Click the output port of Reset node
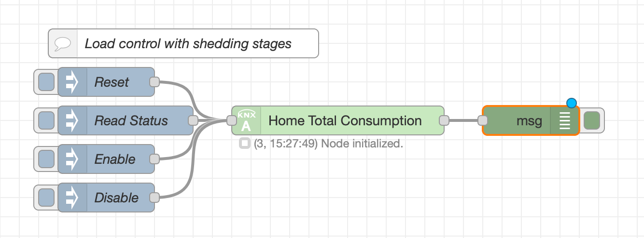 pyautogui.click(x=154, y=82)
